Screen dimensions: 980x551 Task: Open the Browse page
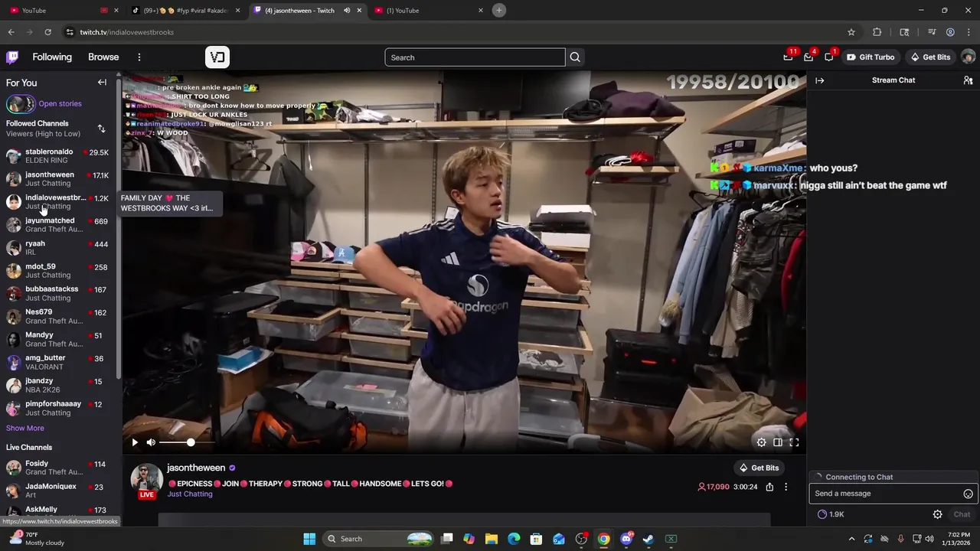(103, 57)
